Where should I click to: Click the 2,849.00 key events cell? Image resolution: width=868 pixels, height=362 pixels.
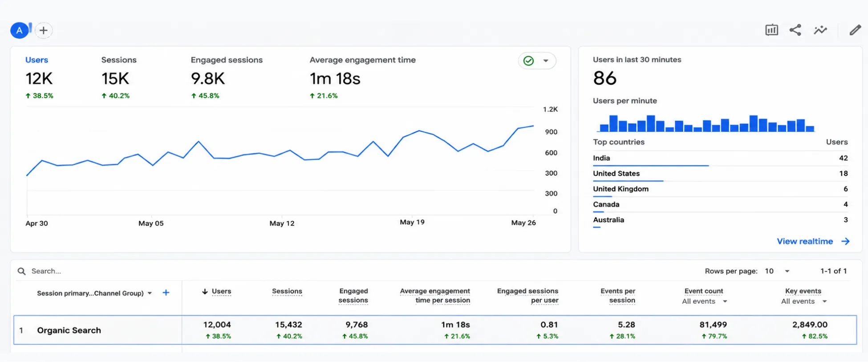(810, 325)
